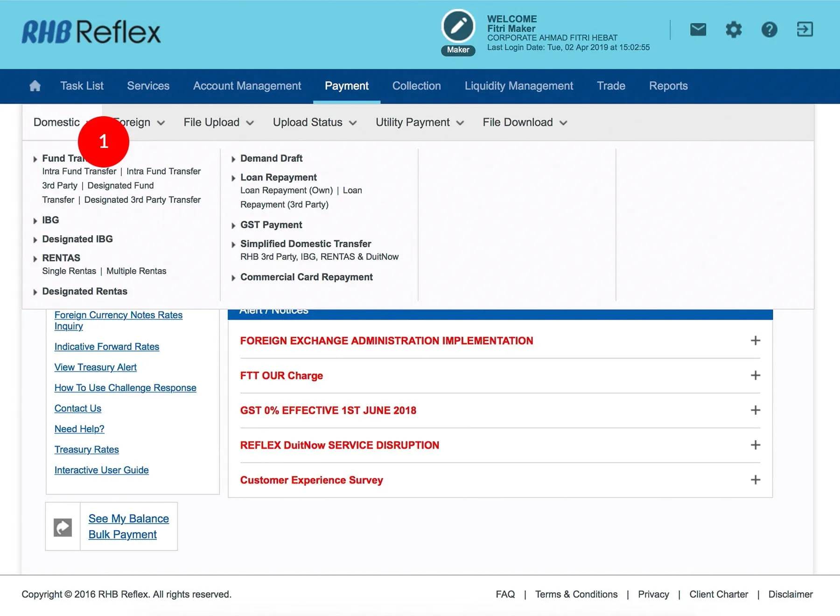840x616 pixels.
Task: Open the Liquidity Management tab
Action: (518, 86)
